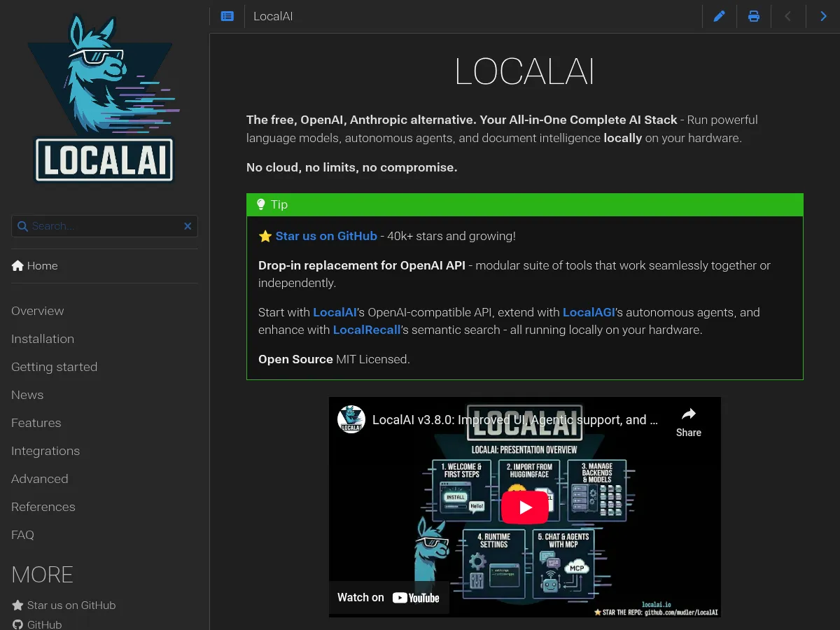Open the edit page pencil icon
Viewport: 840px width, 630px height.
pyautogui.click(x=720, y=16)
